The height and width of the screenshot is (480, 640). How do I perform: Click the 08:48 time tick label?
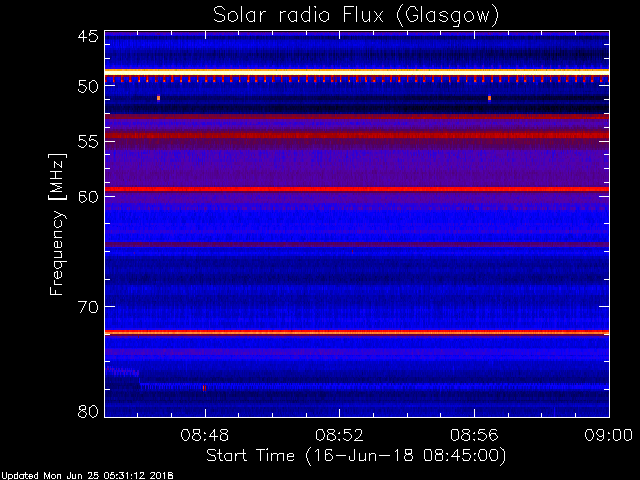[205, 435]
